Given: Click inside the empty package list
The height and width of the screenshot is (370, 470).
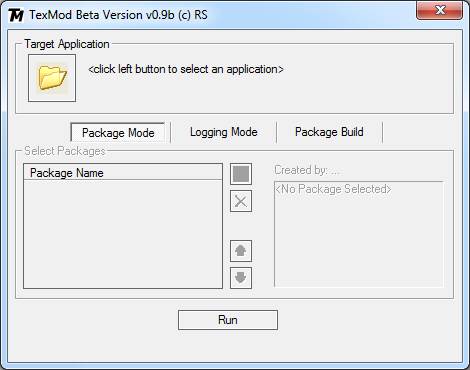Looking at the screenshot, I should (123, 234).
